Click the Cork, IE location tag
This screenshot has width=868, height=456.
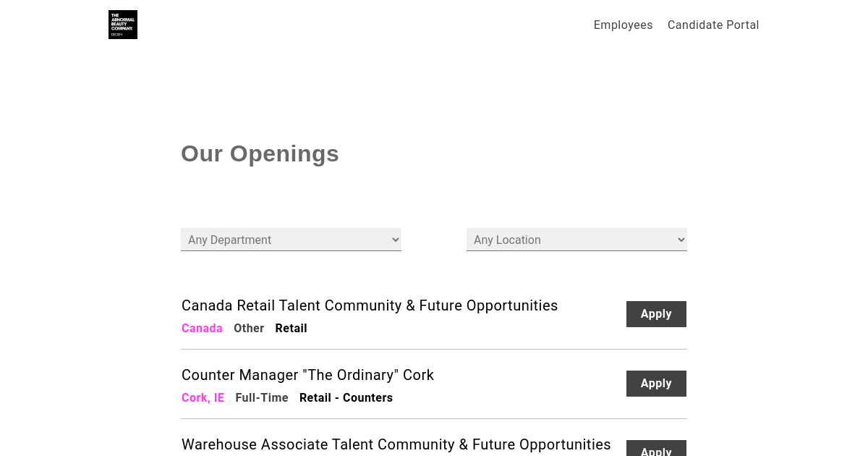pos(203,398)
